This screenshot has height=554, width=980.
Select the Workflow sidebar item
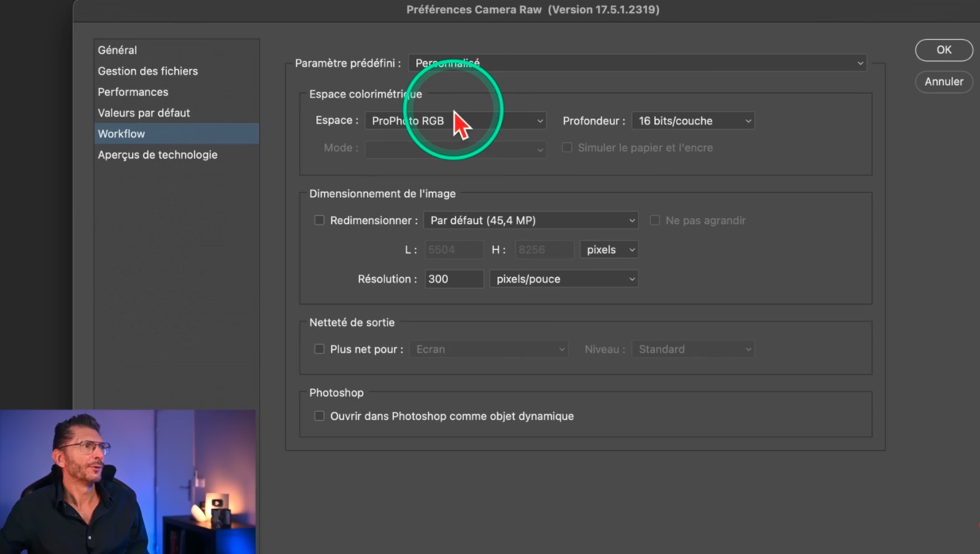tap(122, 134)
